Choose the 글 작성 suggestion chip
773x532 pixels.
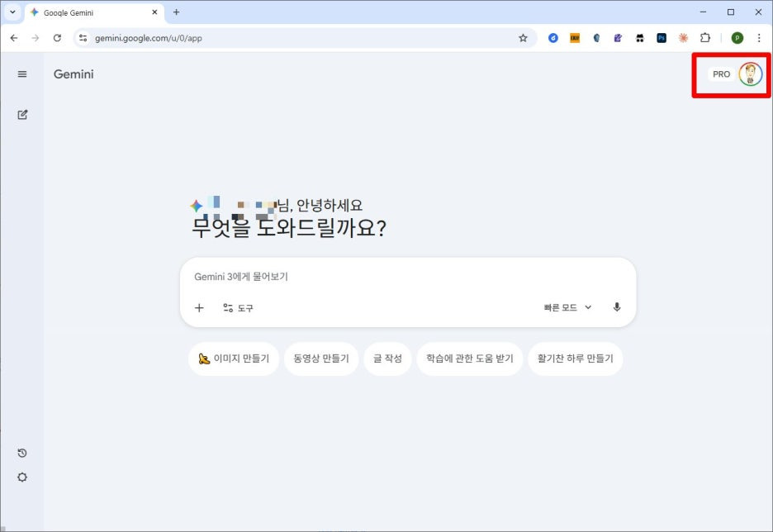coord(387,359)
